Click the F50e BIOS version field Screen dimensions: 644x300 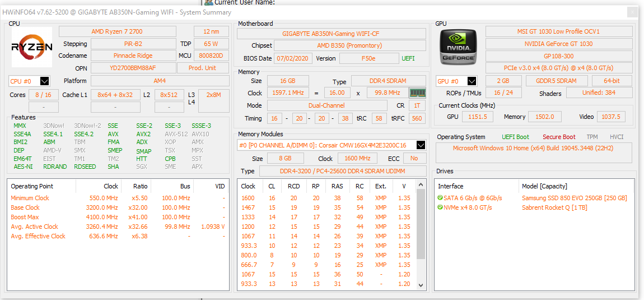pyautogui.click(x=368, y=58)
